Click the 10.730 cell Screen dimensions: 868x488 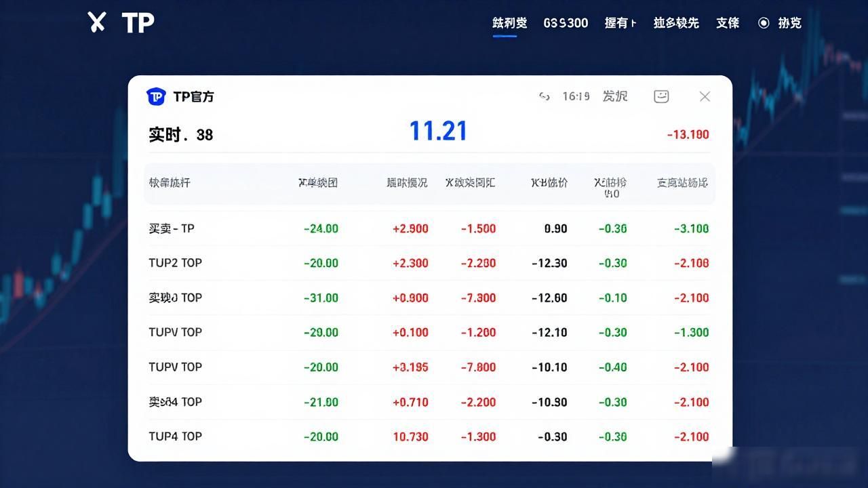410,436
